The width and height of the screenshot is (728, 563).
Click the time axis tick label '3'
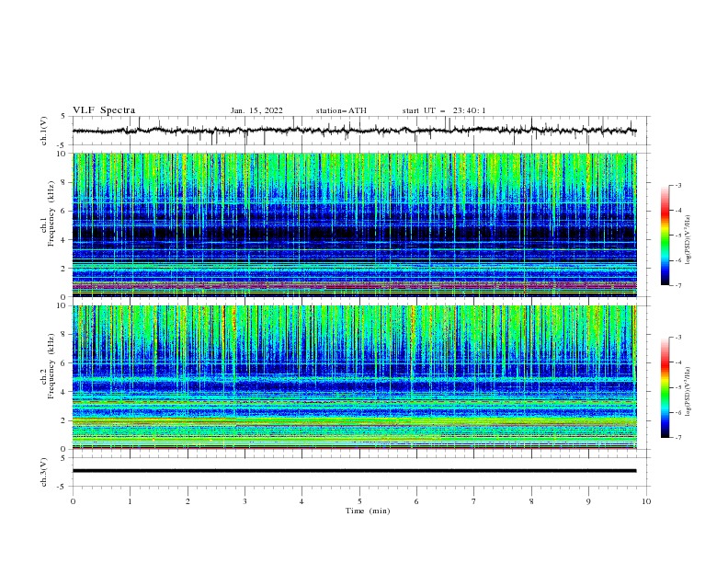point(245,501)
